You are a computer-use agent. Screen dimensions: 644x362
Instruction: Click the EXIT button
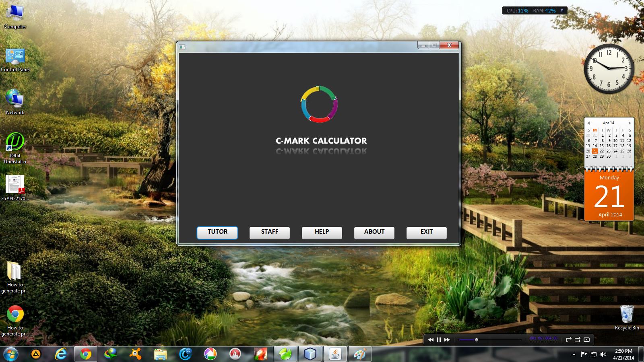click(x=426, y=232)
